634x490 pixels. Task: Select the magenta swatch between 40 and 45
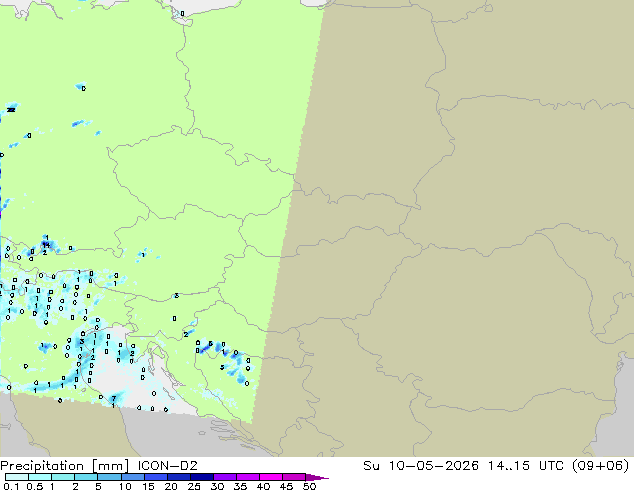pos(271,477)
